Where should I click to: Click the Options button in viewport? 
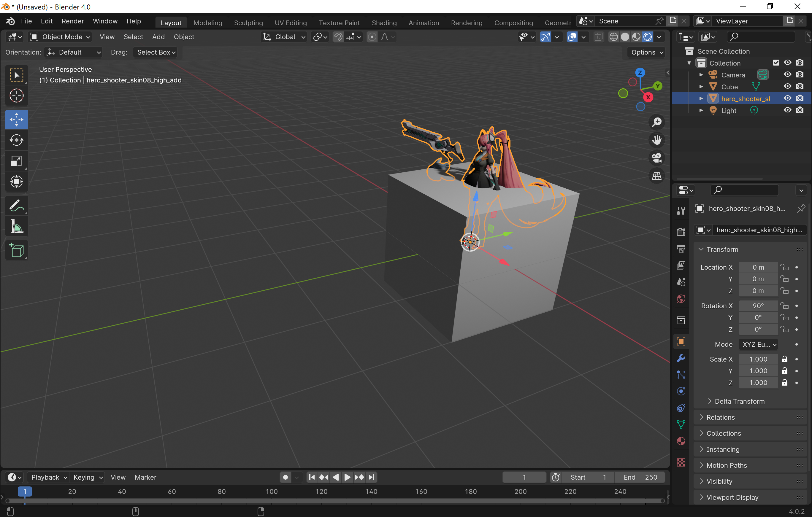[x=647, y=52]
